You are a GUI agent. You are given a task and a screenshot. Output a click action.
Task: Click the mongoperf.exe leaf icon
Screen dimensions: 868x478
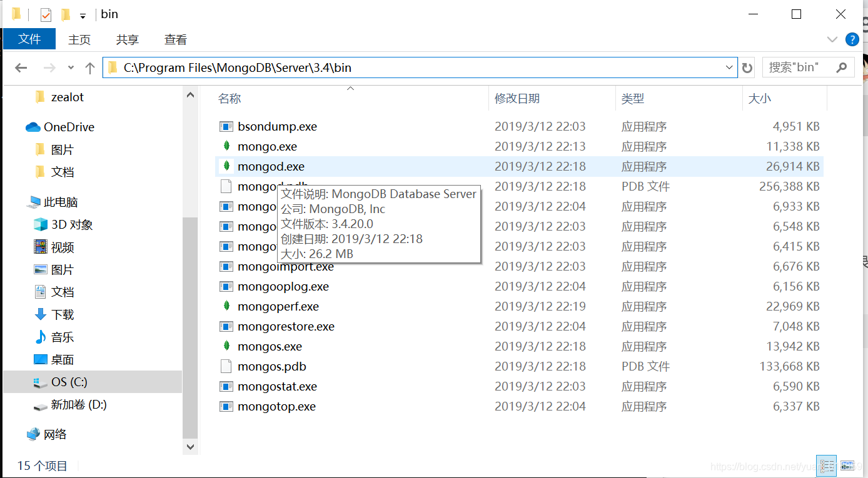pos(226,306)
